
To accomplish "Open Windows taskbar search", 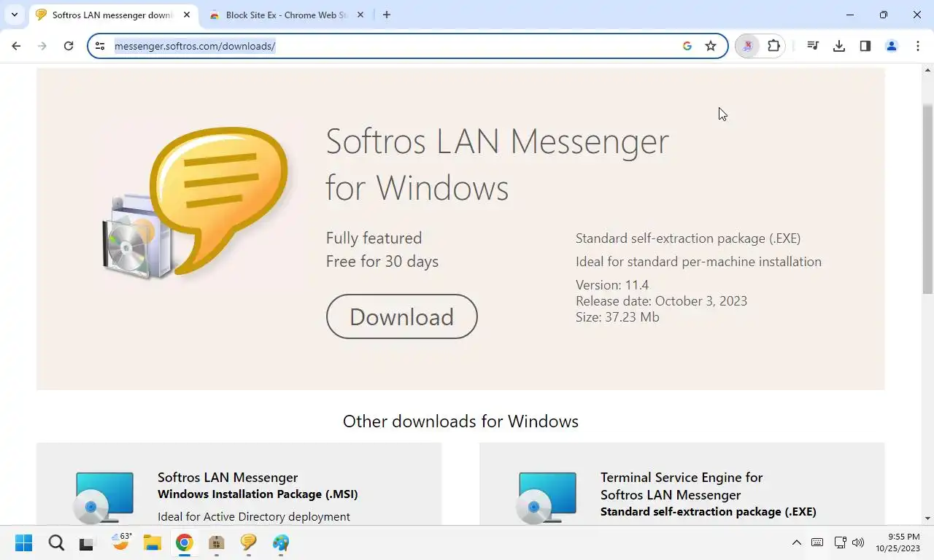I will pos(56,542).
